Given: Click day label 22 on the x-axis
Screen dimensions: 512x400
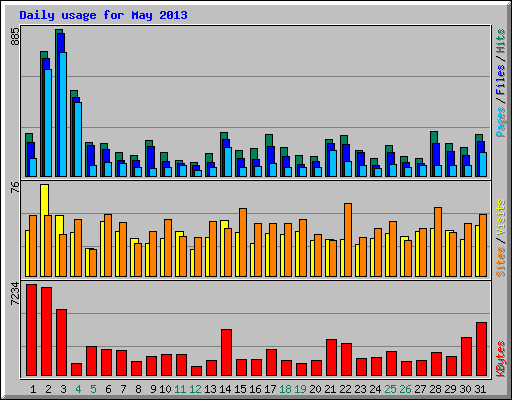Looking at the screenshot, I should pyautogui.click(x=345, y=389).
